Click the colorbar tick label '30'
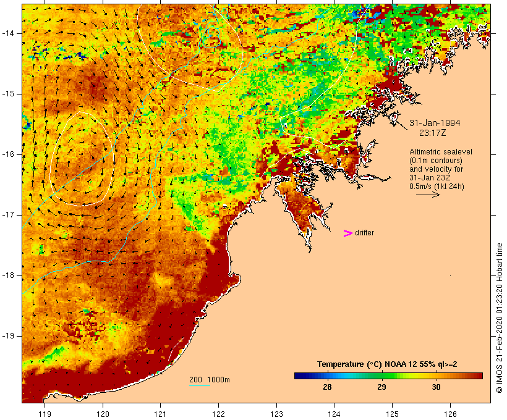The width and height of the screenshot is (507, 420). 436,387
